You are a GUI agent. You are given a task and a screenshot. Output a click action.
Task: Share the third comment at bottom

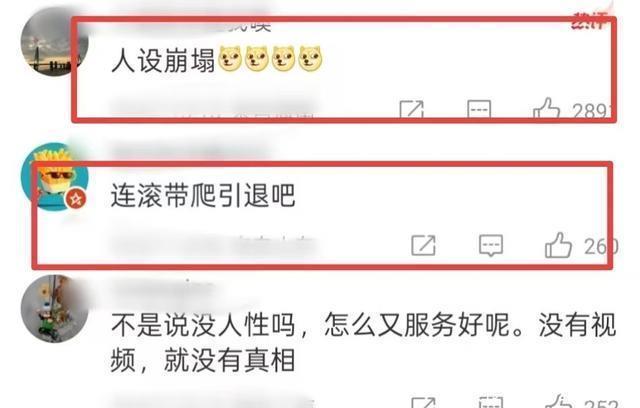(423, 402)
